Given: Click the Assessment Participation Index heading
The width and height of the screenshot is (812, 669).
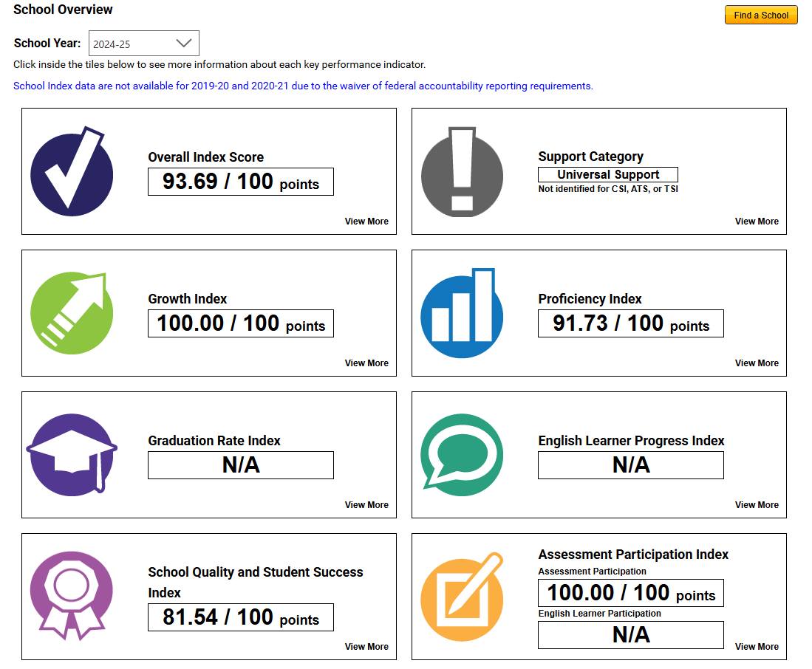Looking at the screenshot, I should (633, 554).
